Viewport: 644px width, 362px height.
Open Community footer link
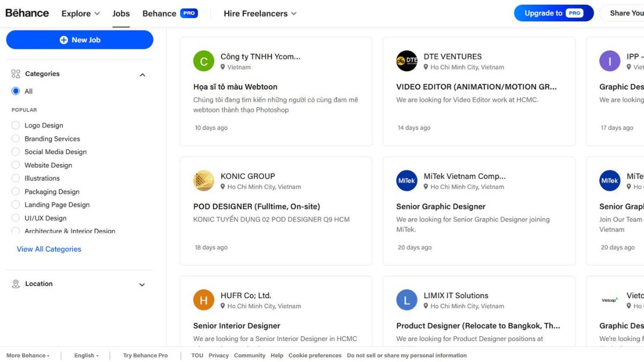click(250, 356)
